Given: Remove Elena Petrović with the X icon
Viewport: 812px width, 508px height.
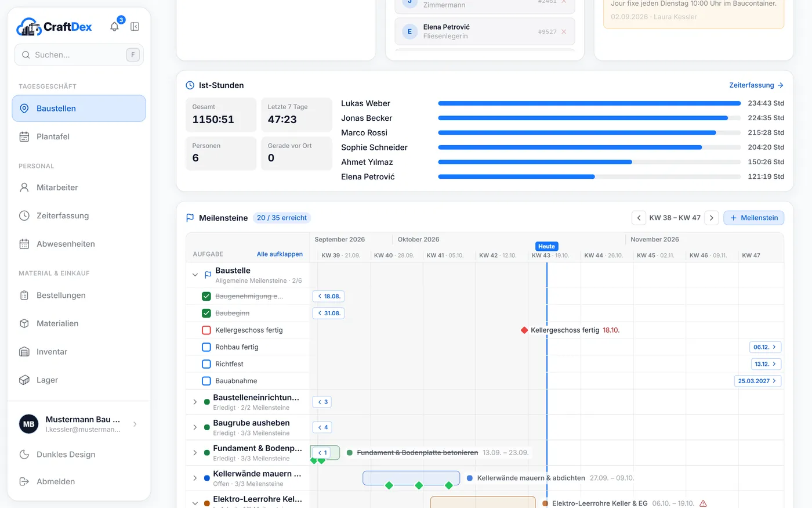Looking at the screenshot, I should (564, 31).
